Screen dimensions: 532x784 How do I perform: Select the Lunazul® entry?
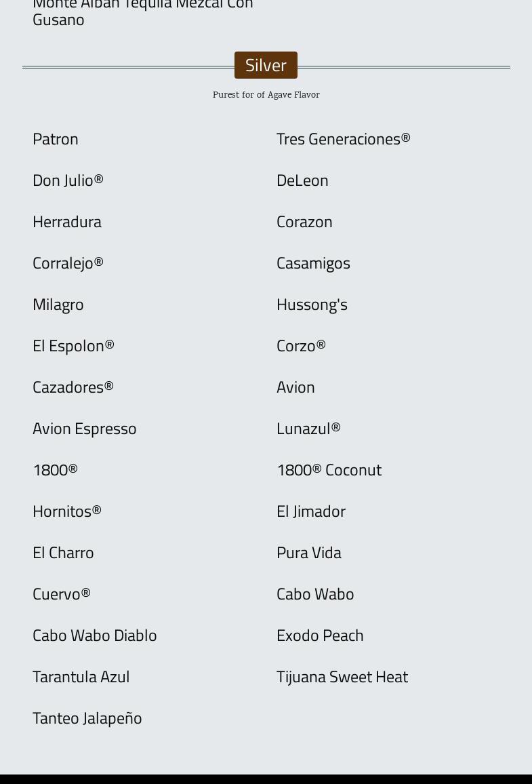point(308,429)
